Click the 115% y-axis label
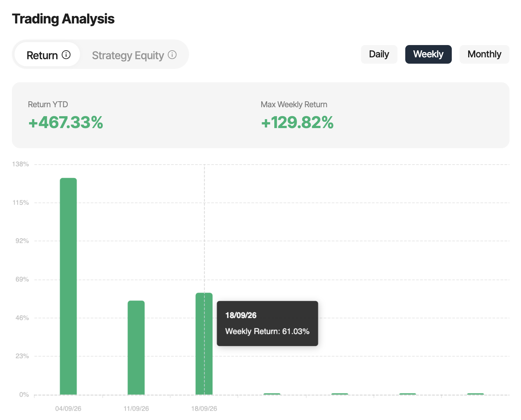The width and height of the screenshot is (521, 420). point(20,203)
